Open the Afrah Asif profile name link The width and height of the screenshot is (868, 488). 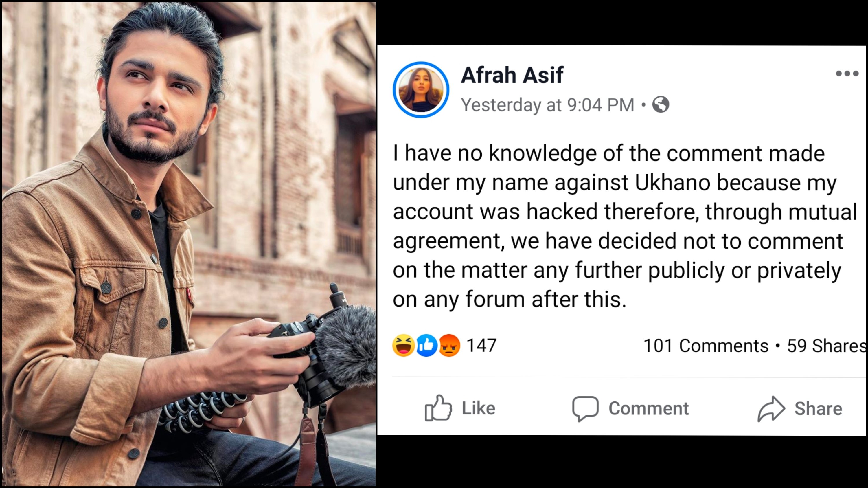click(x=512, y=75)
